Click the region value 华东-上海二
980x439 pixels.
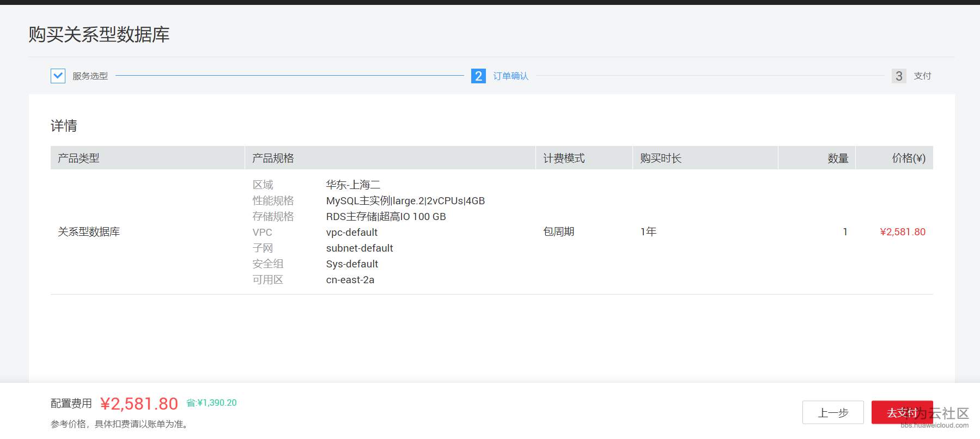pyautogui.click(x=353, y=185)
